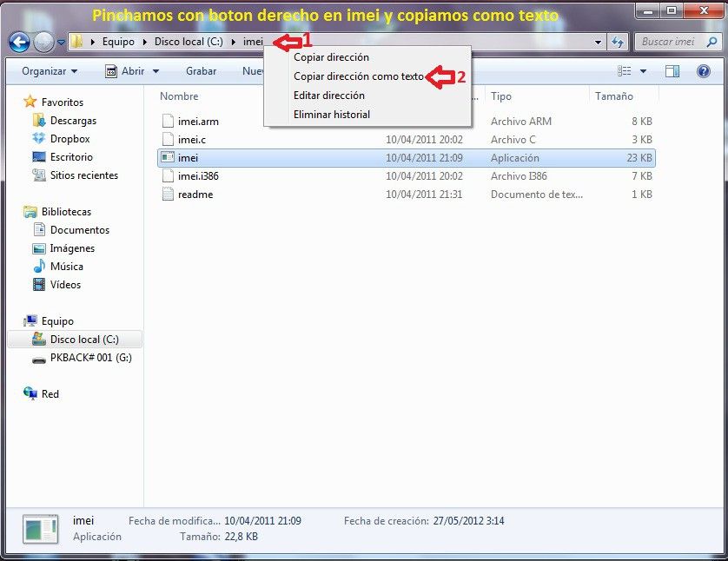Click the greyed Forward arrow button

[44, 43]
